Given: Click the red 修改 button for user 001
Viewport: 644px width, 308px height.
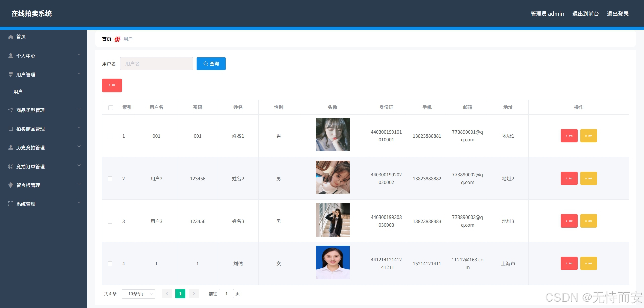Looking at the screenshot, I should 569,136.
